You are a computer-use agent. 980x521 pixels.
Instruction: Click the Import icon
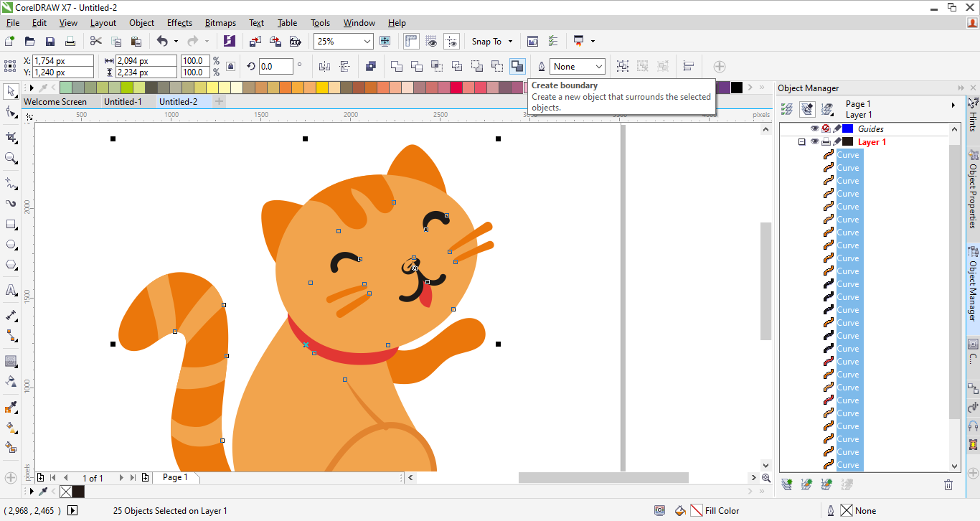[255, 42]
